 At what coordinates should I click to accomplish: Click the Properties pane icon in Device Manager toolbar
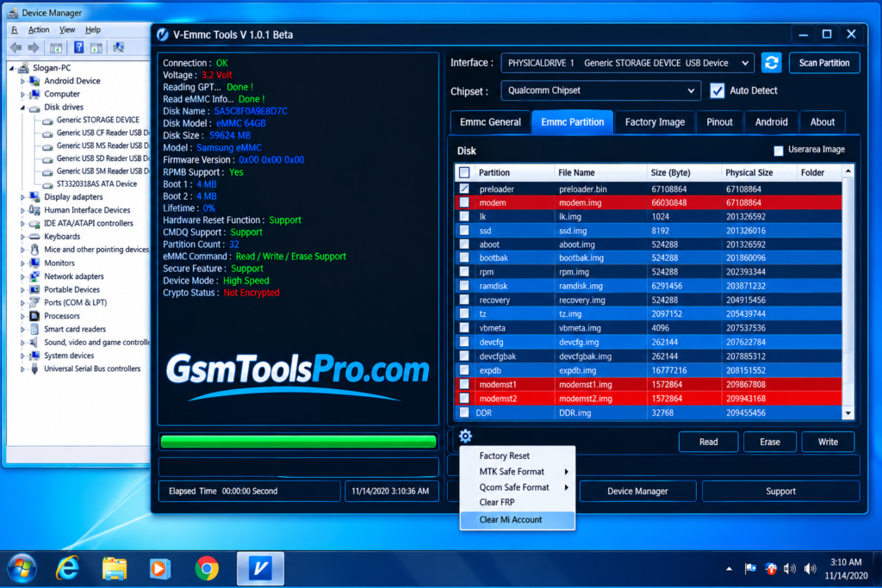96,48
